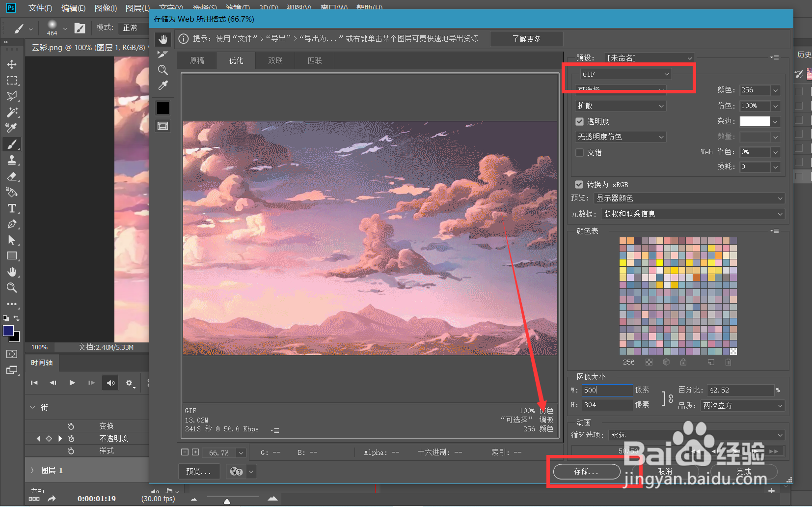Click the 了解更多 button
This screenshot has width=812, height=507.
pyautogui.click(x=526, y=39)
